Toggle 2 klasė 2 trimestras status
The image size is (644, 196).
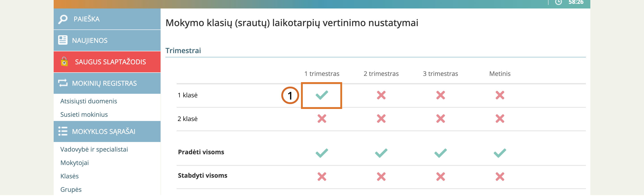coord(381,119)
